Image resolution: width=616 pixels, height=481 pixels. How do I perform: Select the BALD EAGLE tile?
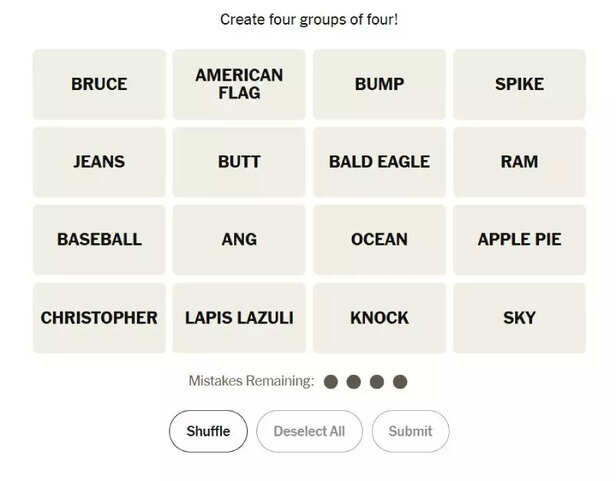(379, 161)
